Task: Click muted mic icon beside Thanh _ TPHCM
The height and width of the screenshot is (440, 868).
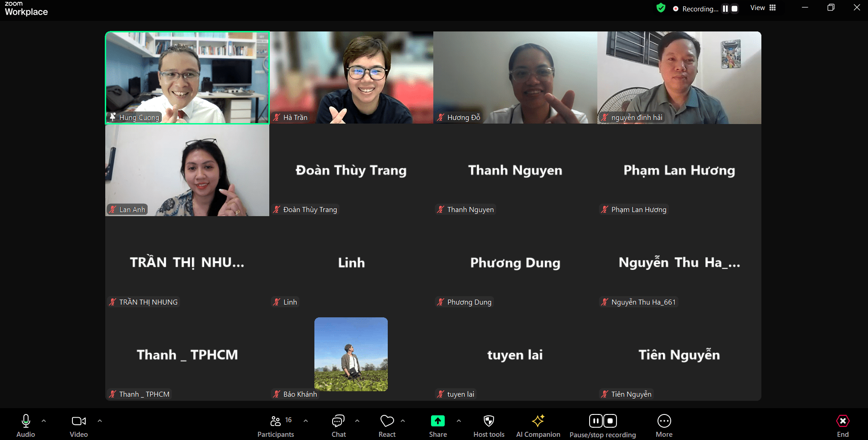Action: pos(113,394)
